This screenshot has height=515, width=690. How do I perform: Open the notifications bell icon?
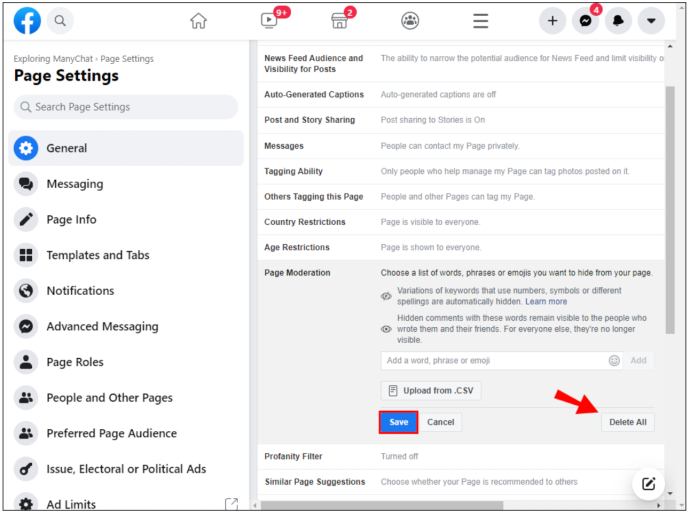point(618,21)
